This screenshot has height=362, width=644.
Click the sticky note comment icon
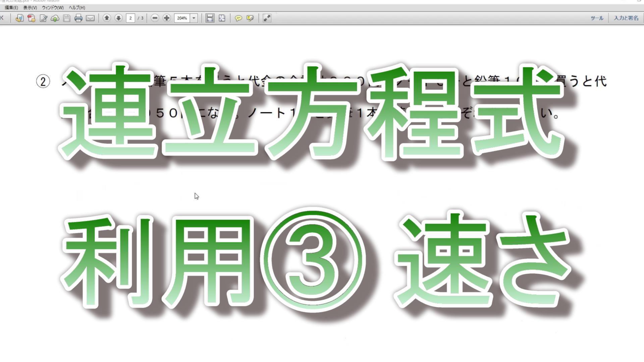(x=238, y=18)
